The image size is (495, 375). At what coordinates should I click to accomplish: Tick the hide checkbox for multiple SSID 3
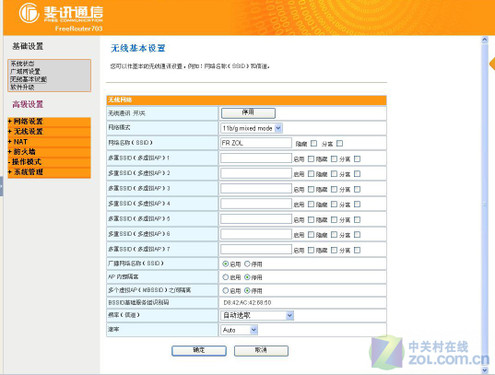(x=334, y=189)
